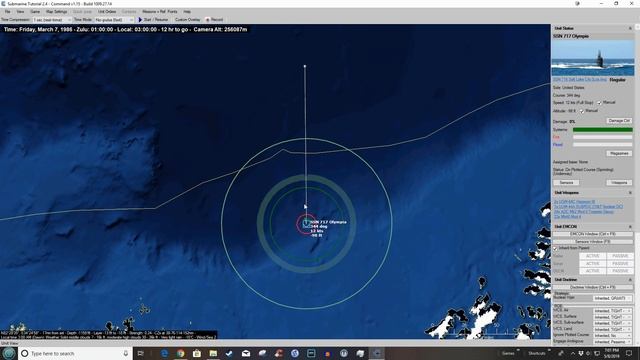Screen dimensions: 640x360
Task: Click the Record icon in the toolbar
Action: point(207,20)
